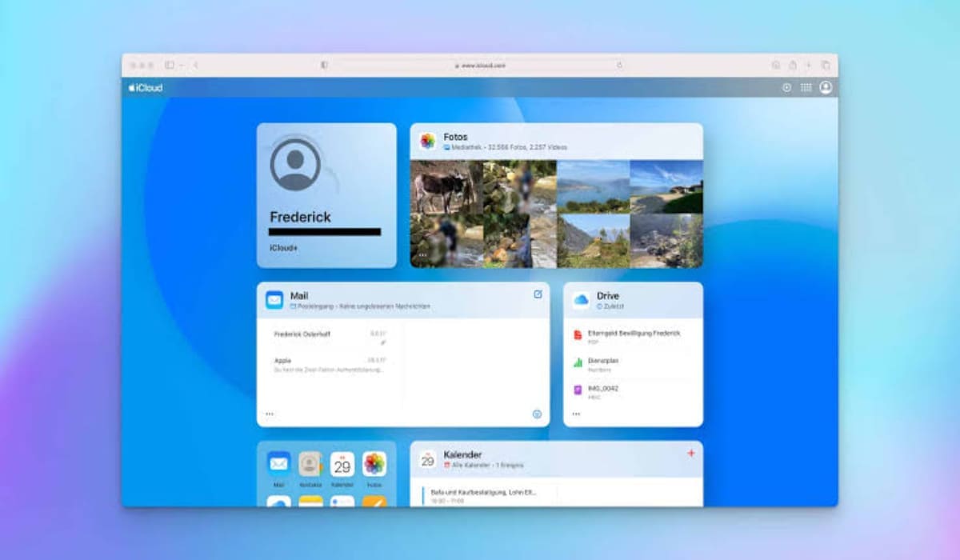Image resolution: width=960 pixels, height=560 pixels.
Task: Open the Drive widget three-dot menu
Action: (x=576, y=414)
